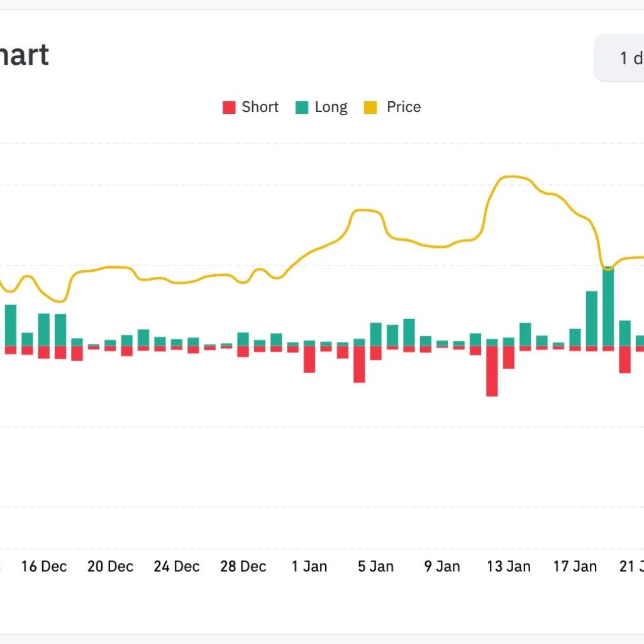Toggle visibility of the Price line
Viewport: 644px width, 644px height.
coord(392,107)
